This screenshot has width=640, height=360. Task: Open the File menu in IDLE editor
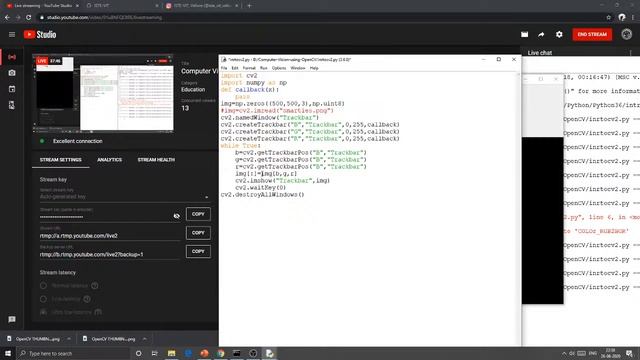tap(224, 68)
